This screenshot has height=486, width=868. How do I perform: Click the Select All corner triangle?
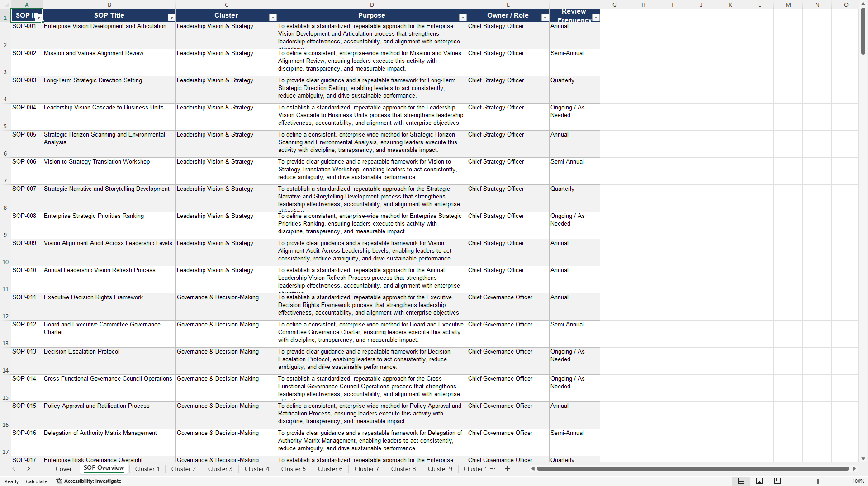(5, 5)
